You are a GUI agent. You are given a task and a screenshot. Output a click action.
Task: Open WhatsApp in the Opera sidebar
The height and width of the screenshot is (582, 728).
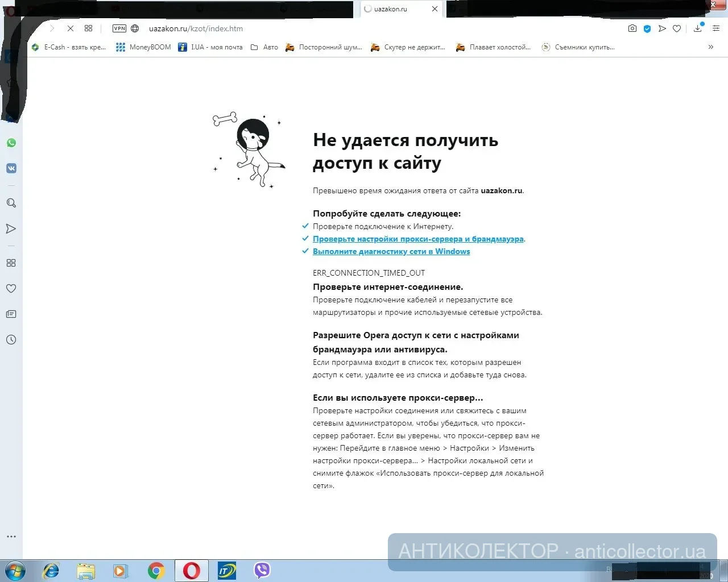(11, 143)
